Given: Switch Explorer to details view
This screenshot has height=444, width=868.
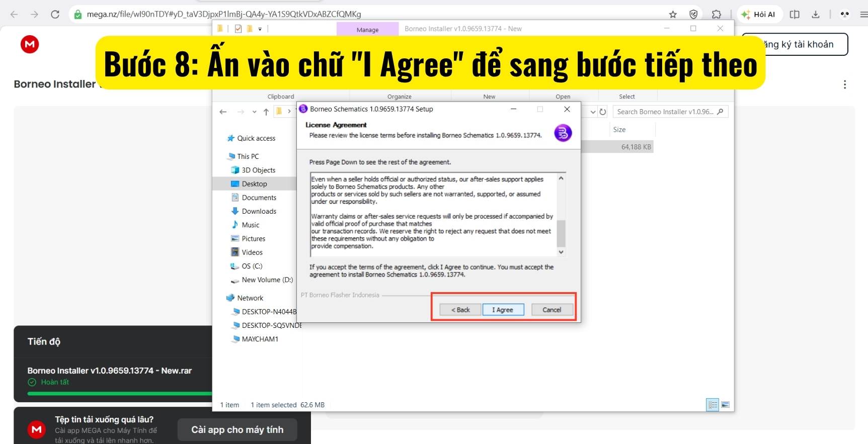Looking at the screenshot, I should [713, 405].
